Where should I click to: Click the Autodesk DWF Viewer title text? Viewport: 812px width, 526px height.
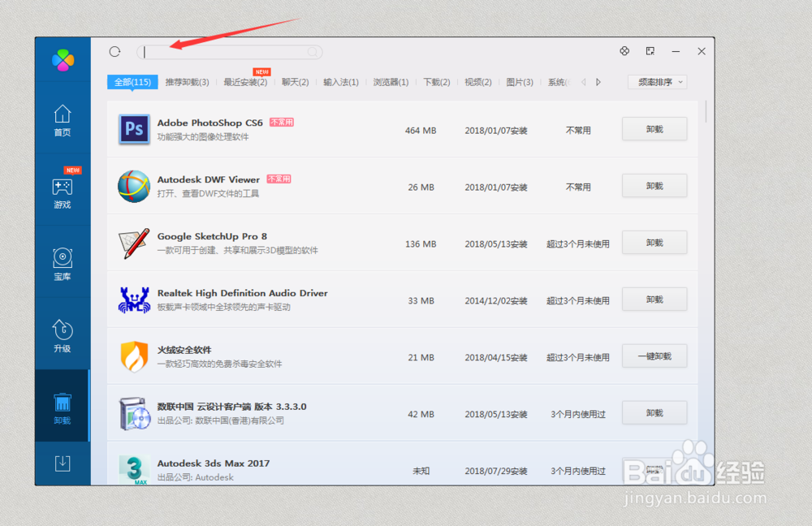tap(208, 179)
